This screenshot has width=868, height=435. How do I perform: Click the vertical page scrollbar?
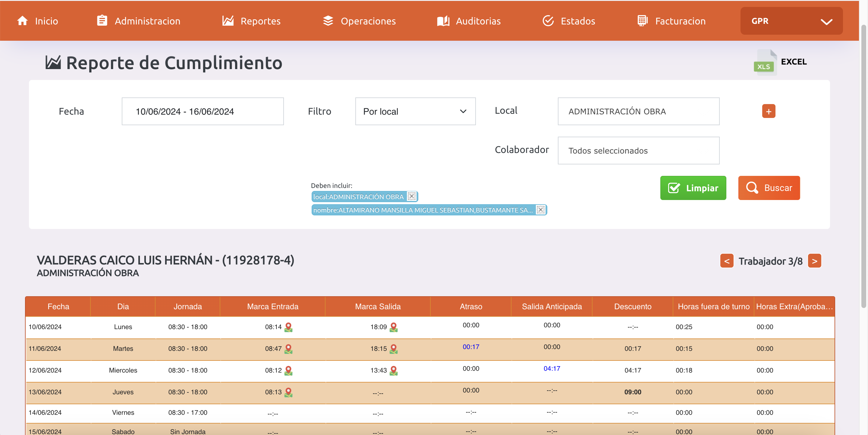coord(863,166)
